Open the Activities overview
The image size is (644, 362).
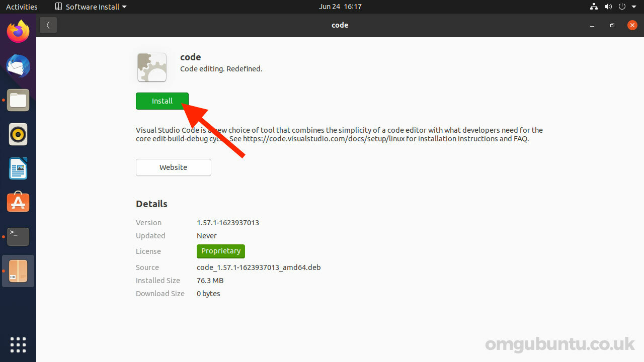pos(22,7)
